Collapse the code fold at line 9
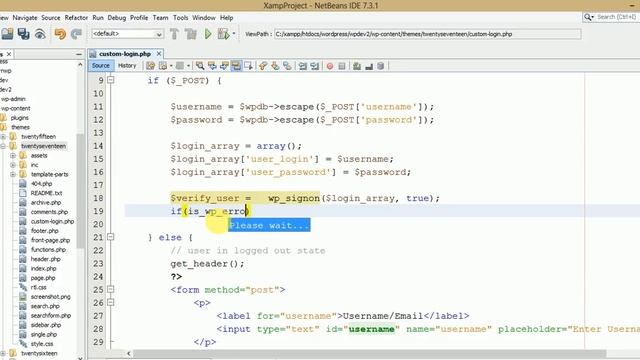Screen dimensions: 640x360 point(111,80)
